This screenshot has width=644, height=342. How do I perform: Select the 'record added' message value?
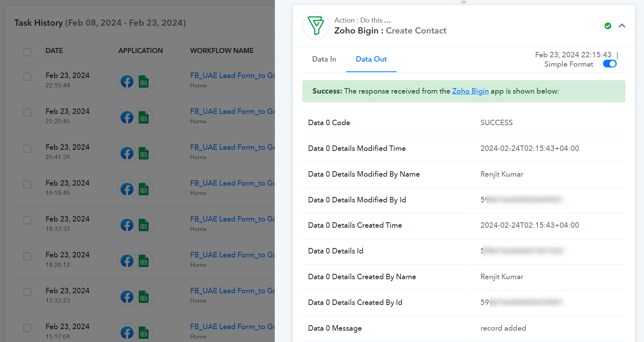(503, 328)
